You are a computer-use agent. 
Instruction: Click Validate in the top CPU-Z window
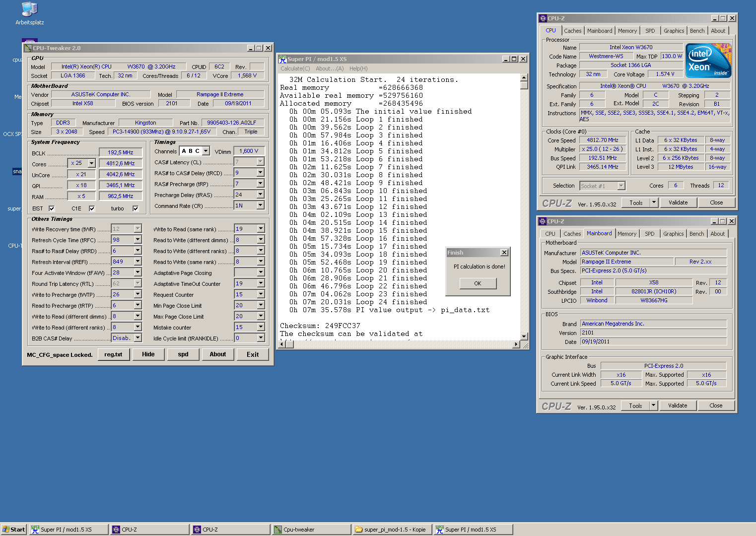678,202
